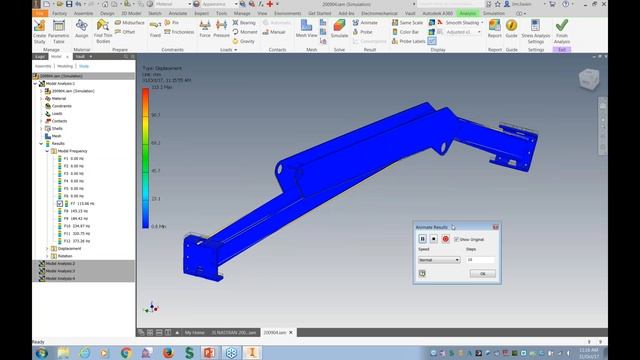Viewport: 640px width, 360px height.
Task: Click Find Thin Bodies tool
Action: pyautogui.click(x=103, y=31)
